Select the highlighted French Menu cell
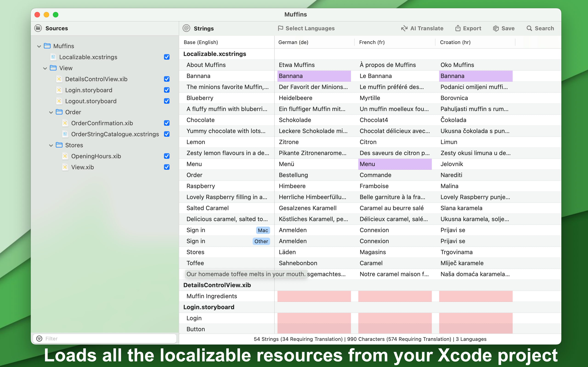The width and height of the screenshot is (588, 367). [x=395, y=164]
